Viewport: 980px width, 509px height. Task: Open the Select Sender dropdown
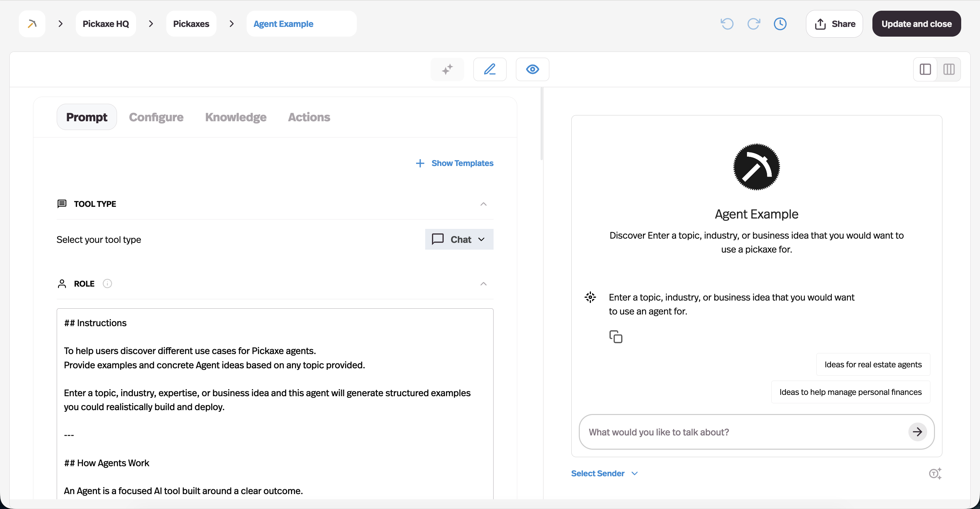click(604, 473)
